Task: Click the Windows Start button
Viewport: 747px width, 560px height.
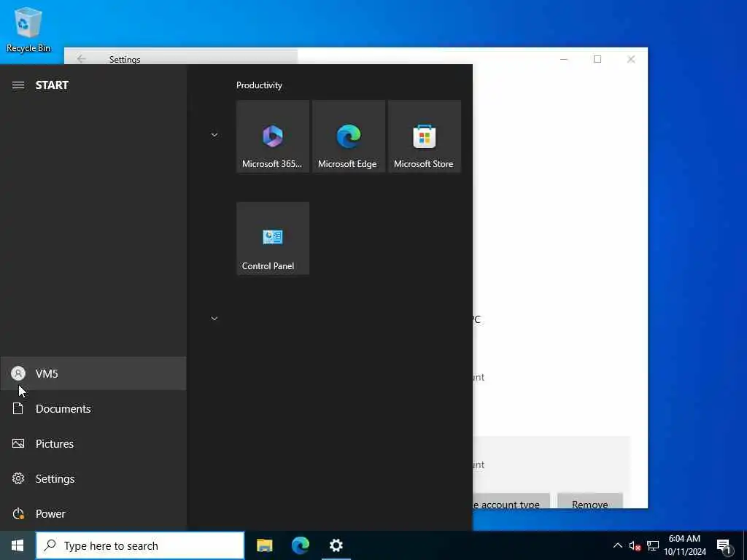Action: [18, 545]
